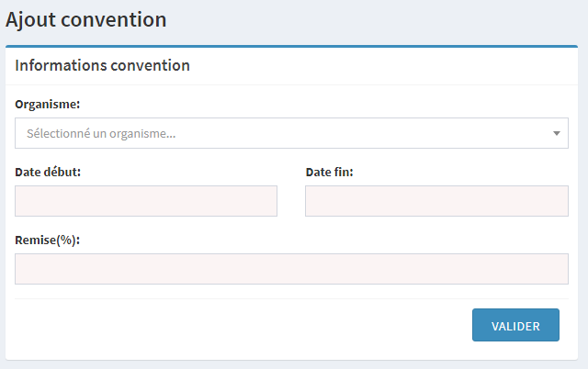Viewport: 588px width, 369px height.
Task: Click the Organisme dropdown arrow
Action: [556, 133]
